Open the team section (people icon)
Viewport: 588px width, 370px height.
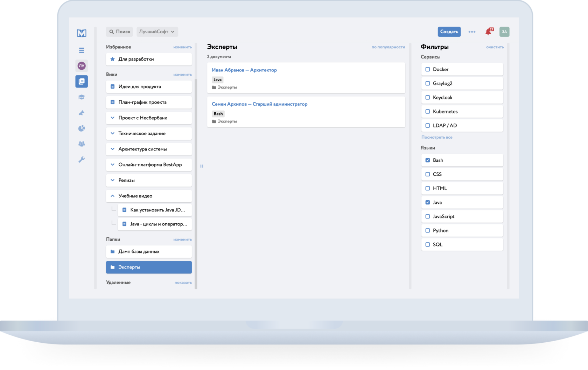81,144
